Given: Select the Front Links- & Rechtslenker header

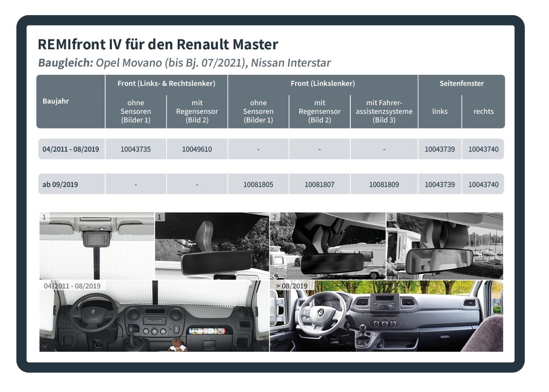Looking at the screenshot, I should [x=166, y=83].
